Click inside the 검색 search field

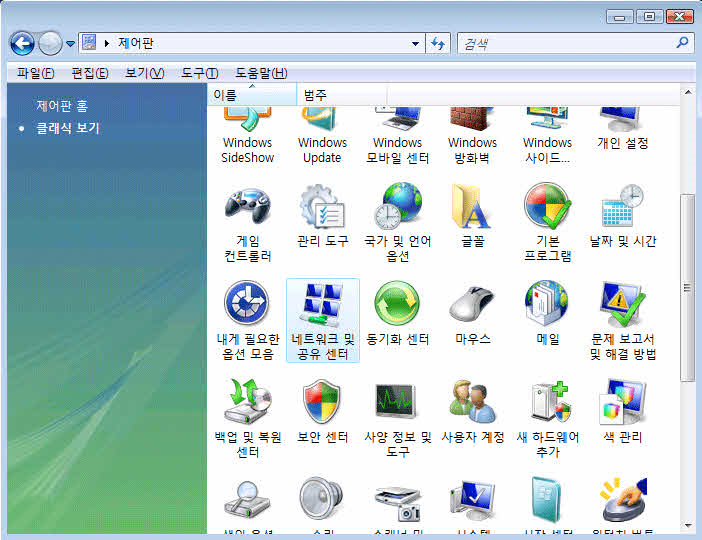(x=566, y=43)
